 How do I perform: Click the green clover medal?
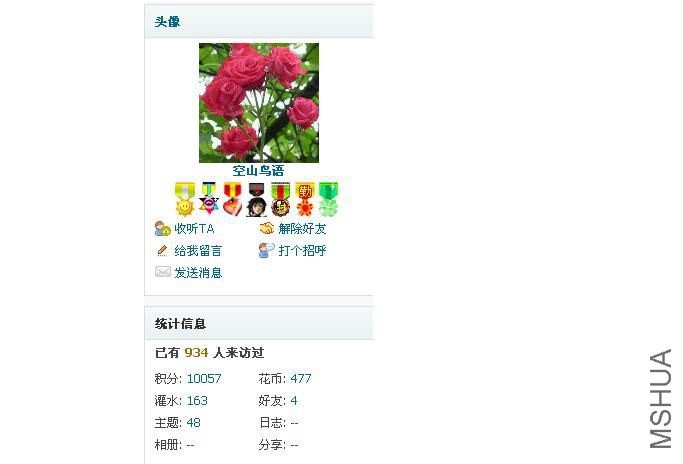(328, 199)
